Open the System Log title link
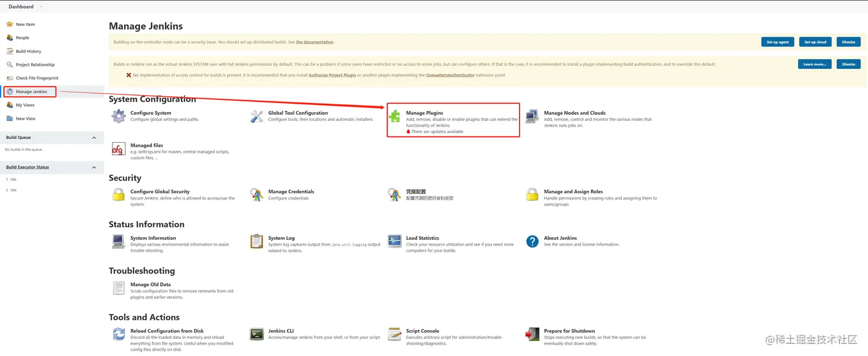Viewport: 868px width, 356px height. (x=281, y=238)
